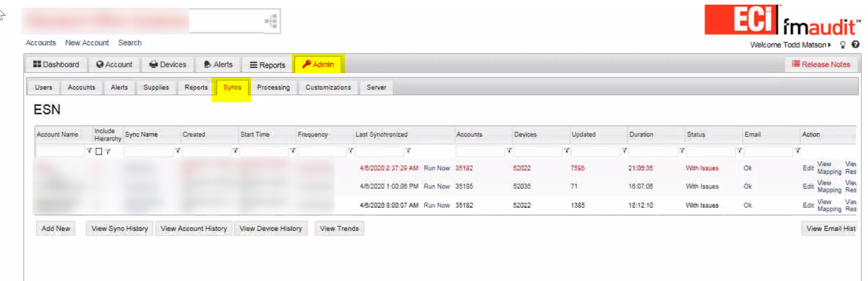Open the Server sub-tab
The height and width of the screenshot is (281, 868).
click(x=376, y=87)
